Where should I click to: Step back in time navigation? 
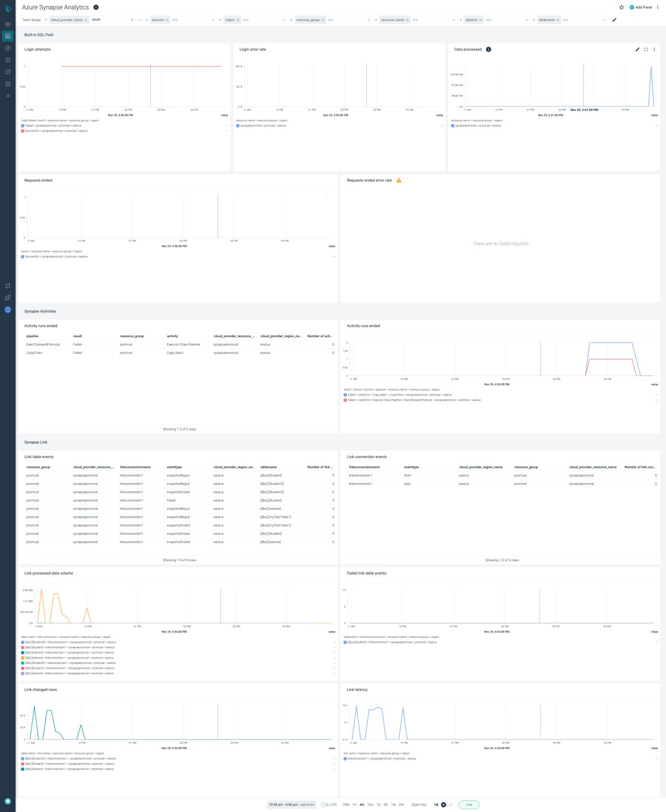coord(436,805)
